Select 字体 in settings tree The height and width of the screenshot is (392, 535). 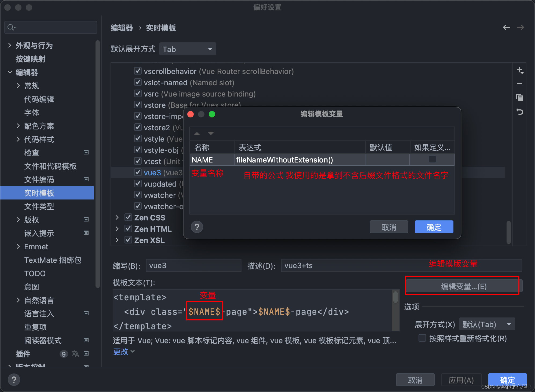32,113
